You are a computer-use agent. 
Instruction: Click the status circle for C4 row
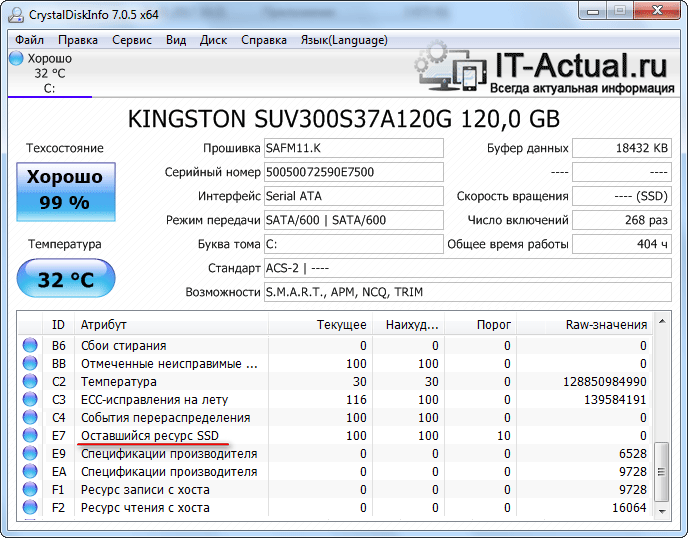(x=30, y=417)
